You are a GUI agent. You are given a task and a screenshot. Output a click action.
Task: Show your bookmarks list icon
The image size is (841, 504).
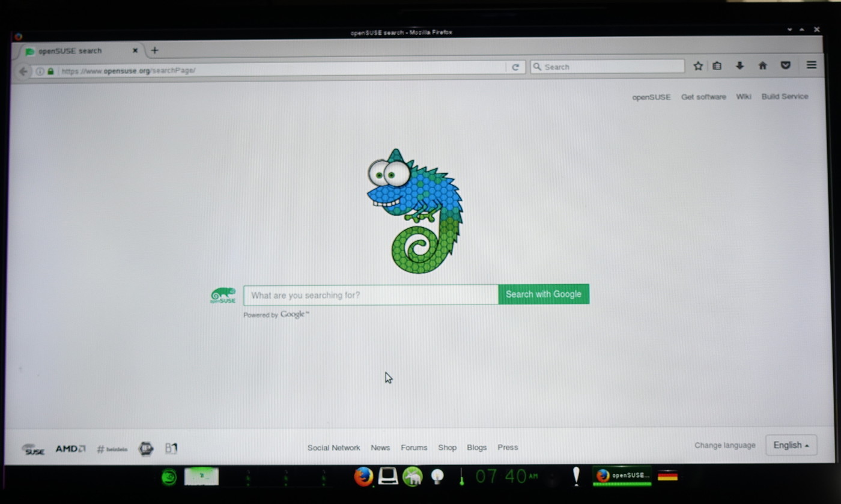point(717,66)
